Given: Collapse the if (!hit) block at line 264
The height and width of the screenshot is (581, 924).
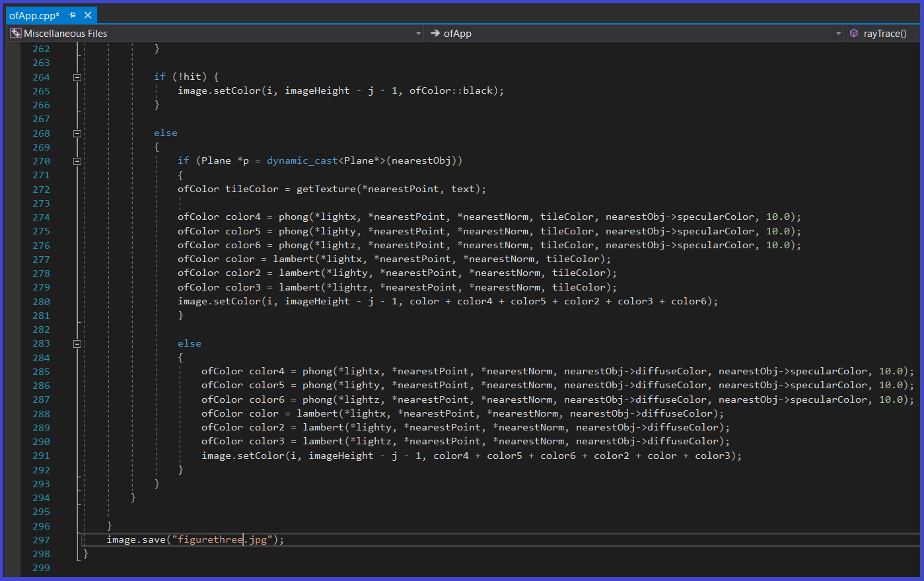Looking at the screenshot, I should 77,77.
